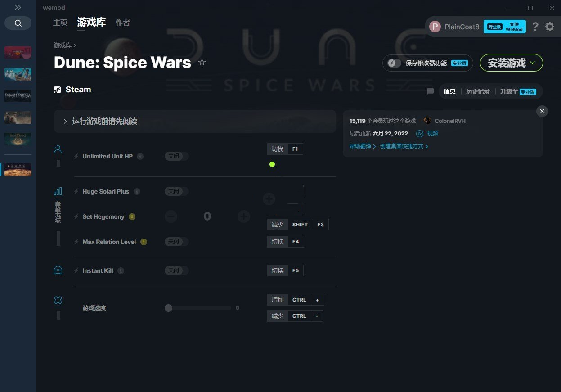Decrease Set Hegemony value with minus button
This screenshot has height=392, width=561.
(x=171, y=216)
